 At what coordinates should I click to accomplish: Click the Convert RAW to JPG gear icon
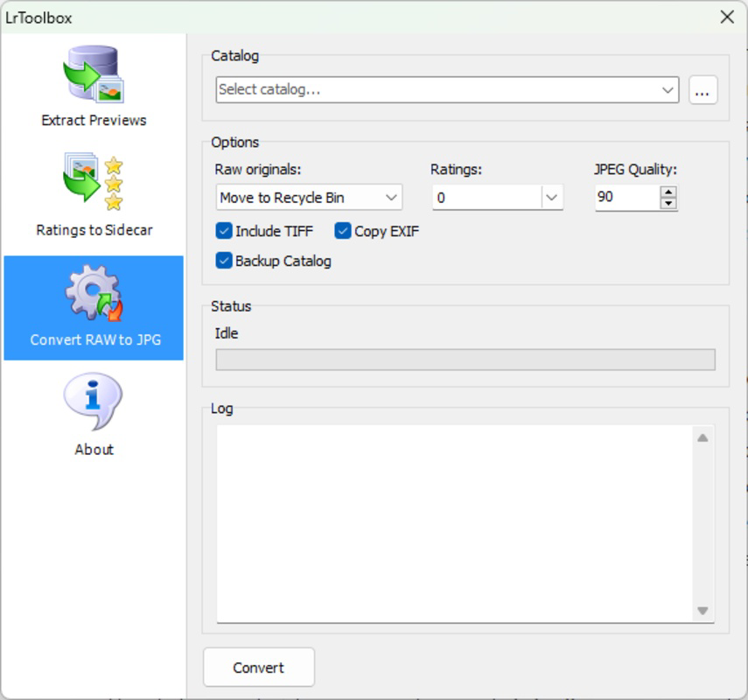point(94,293)
